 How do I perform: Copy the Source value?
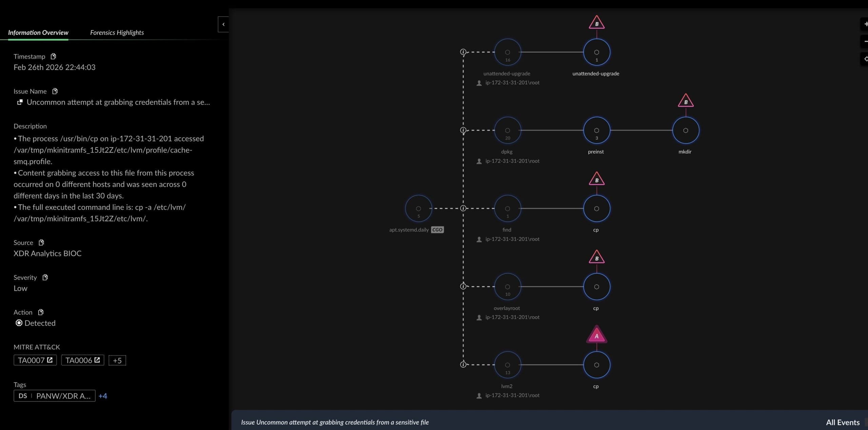pos(41,242)
